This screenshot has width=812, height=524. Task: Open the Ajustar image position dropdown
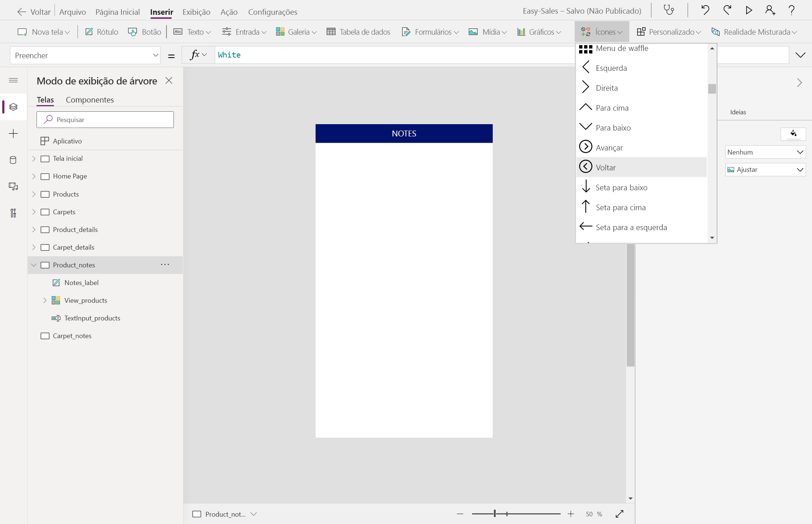765,170
